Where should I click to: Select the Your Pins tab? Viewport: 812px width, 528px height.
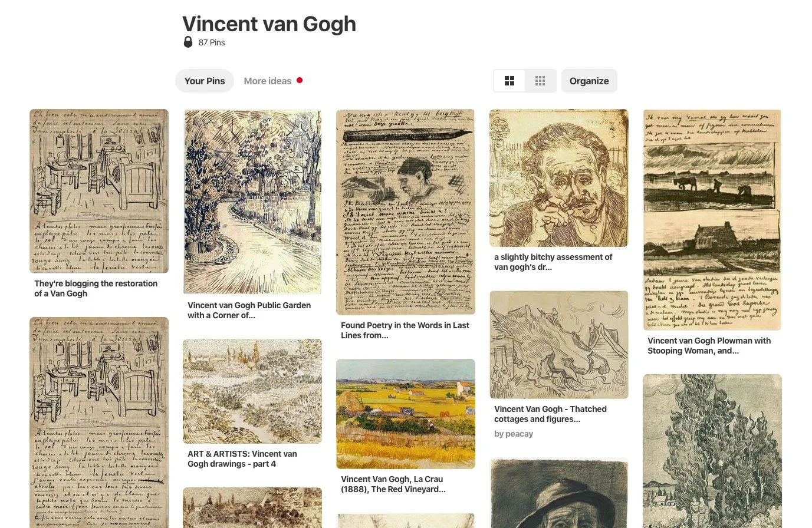click(x=205, y=81)
